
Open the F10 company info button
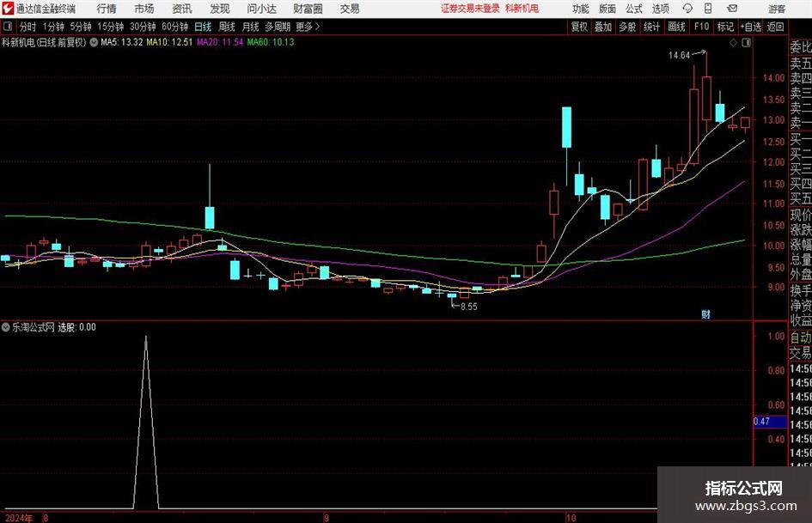pos(701,27)
